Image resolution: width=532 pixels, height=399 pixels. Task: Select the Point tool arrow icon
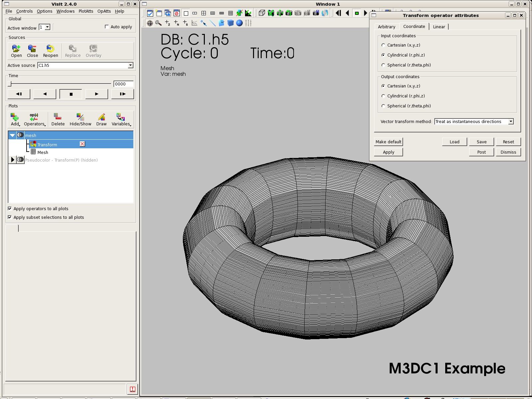pyautogui.click(x=203, y=23)
